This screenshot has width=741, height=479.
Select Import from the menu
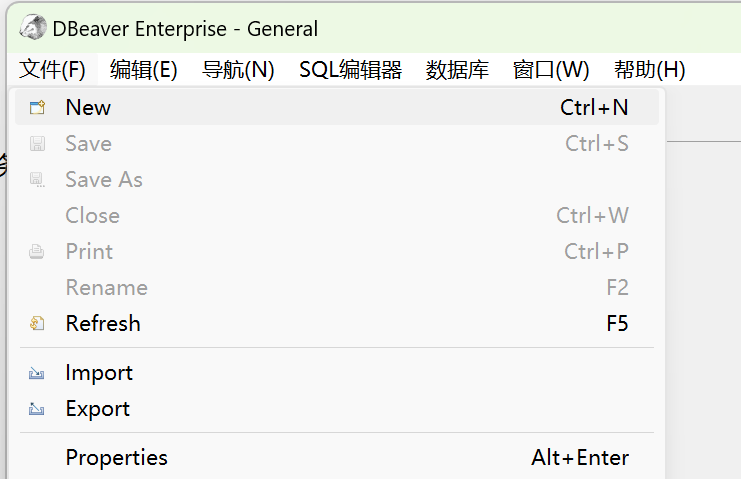[x=337, y=373]
